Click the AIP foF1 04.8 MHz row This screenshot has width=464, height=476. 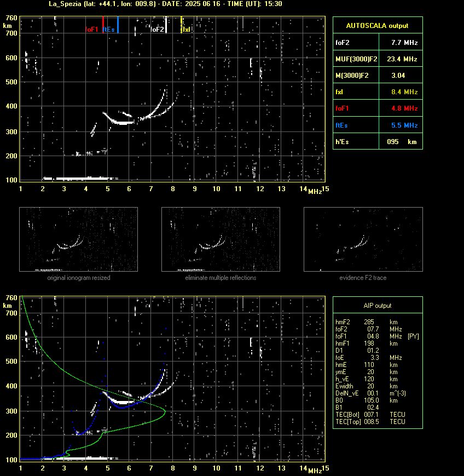377,336
